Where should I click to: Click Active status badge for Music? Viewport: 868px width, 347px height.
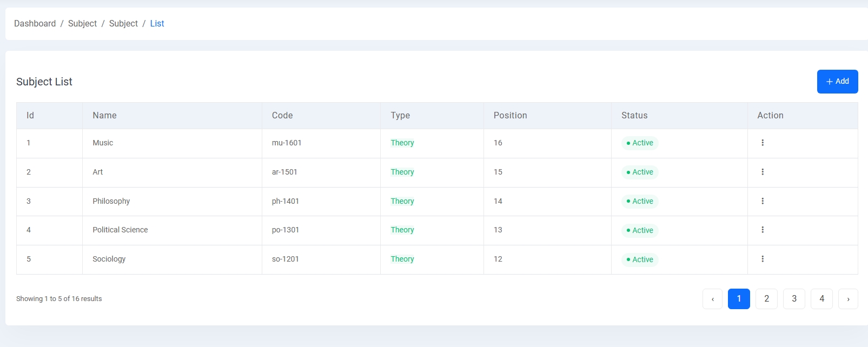pyautogui.click(x=640, y=143)
